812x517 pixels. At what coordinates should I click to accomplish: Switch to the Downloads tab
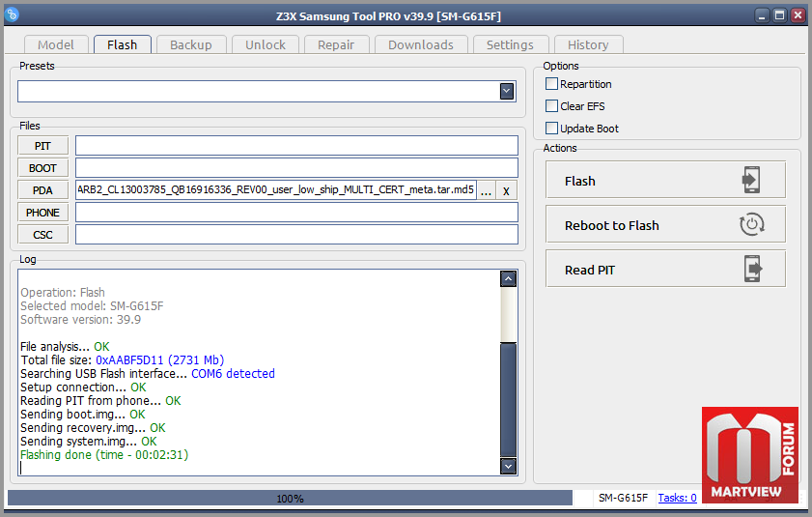coord(421,44)
